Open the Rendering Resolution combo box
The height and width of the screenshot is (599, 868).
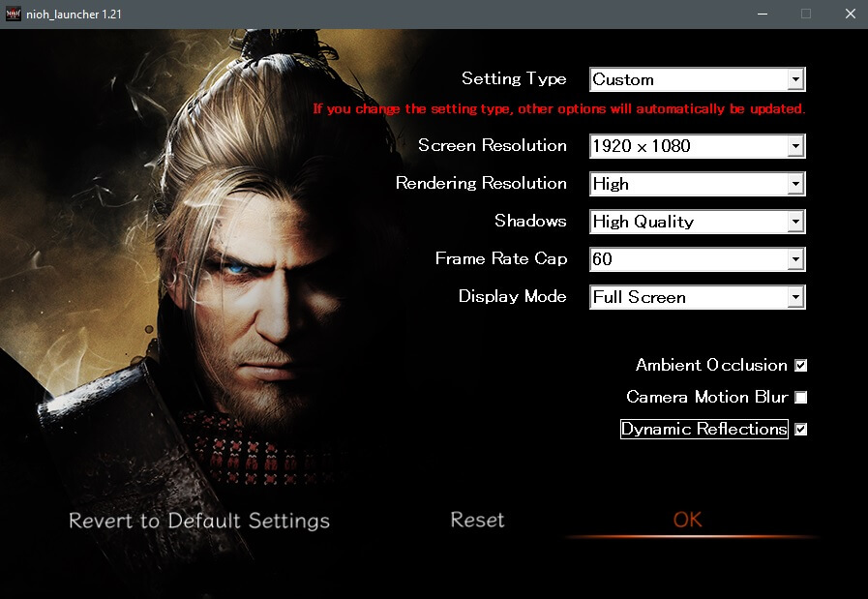tap(697, 184)
